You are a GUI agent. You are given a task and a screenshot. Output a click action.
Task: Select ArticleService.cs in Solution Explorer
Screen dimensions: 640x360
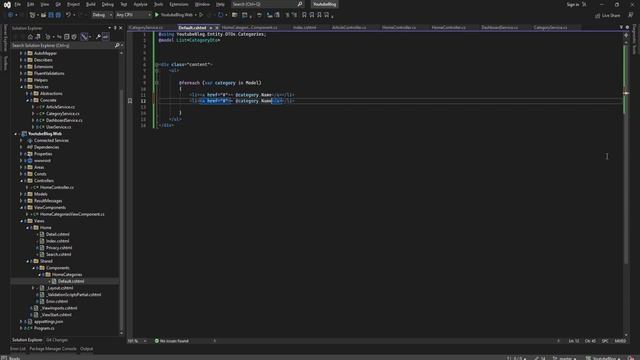click(60, 107)
